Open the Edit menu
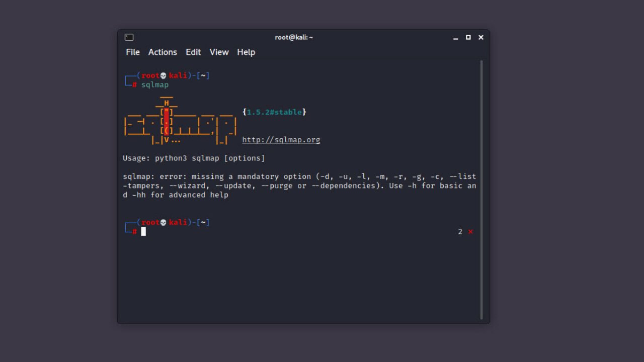Screen dimensions: 644x362 [x=193, y=52]
